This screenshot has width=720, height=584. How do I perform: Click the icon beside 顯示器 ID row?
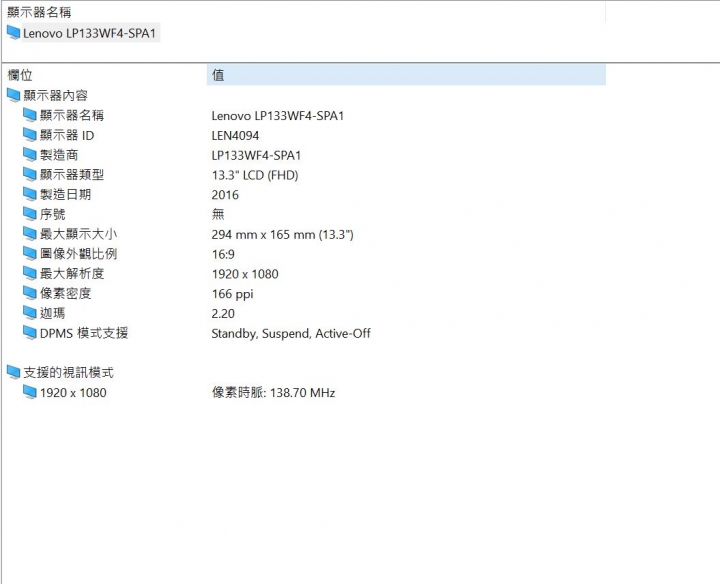tap(30, 135)
